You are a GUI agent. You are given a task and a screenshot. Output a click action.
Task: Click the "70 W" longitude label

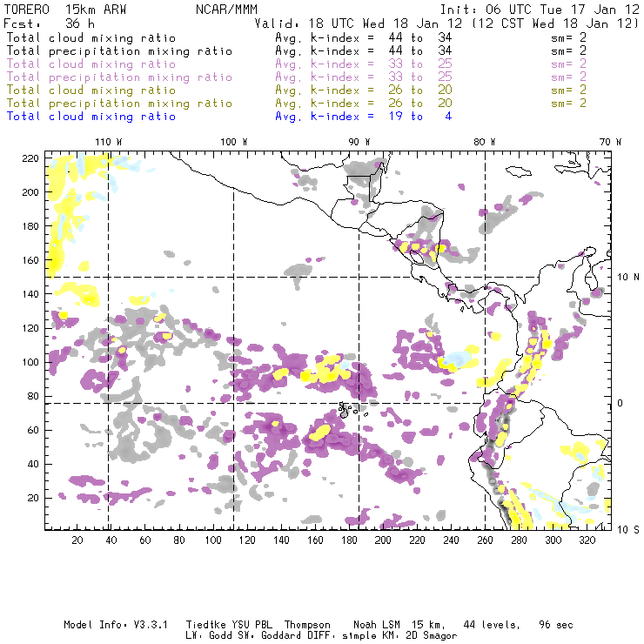point(610,142)
